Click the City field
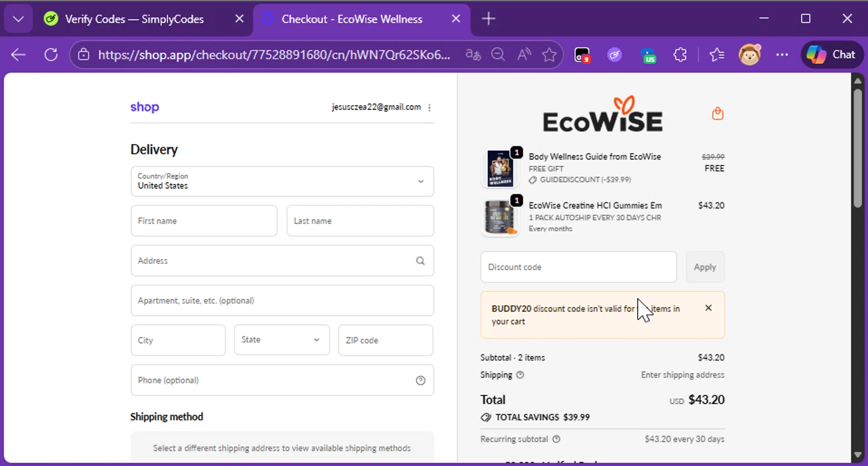The width and height of the screenshot is (868, 466). pos(178,341)
